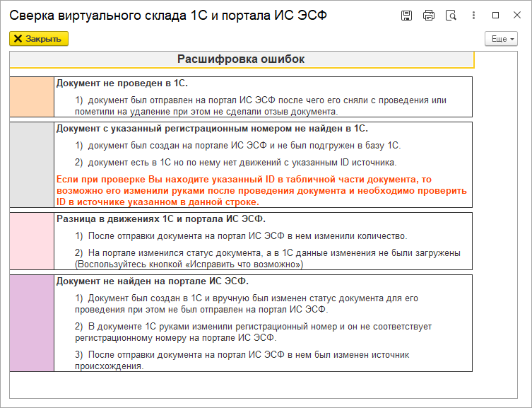Click Документ не найден на портале heading

[152, 281]
